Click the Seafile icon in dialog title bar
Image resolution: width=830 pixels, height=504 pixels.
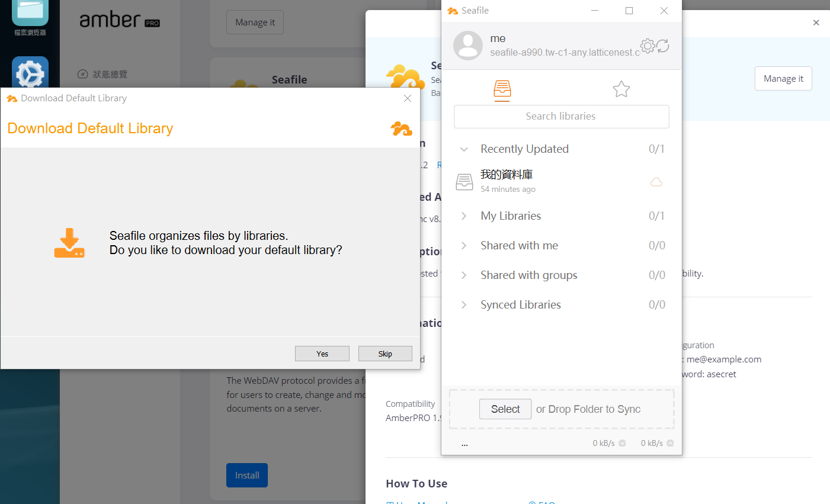click(x=12, y=98)
